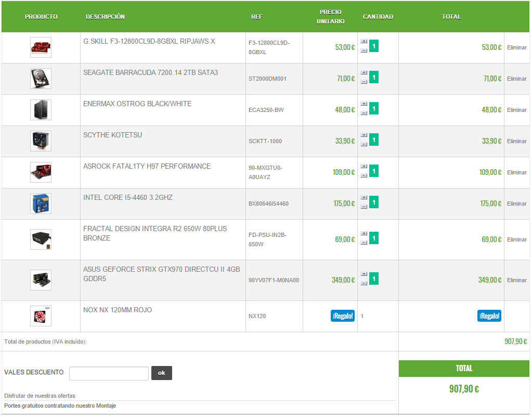This screenshot has height=417, width=532.
Task: Click the PRECIO UNITARIO column header
Action: 330,17
